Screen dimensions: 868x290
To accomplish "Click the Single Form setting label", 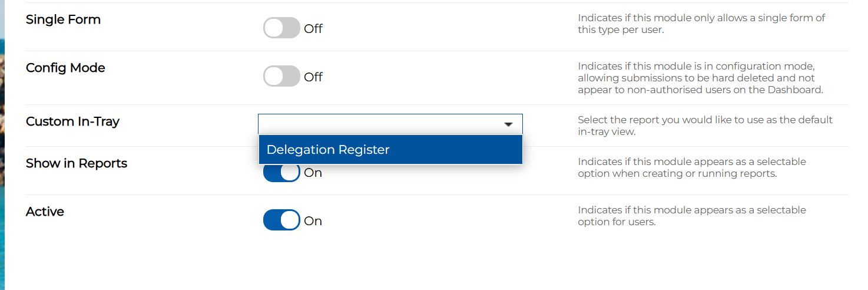I will [x=63, y=19].
